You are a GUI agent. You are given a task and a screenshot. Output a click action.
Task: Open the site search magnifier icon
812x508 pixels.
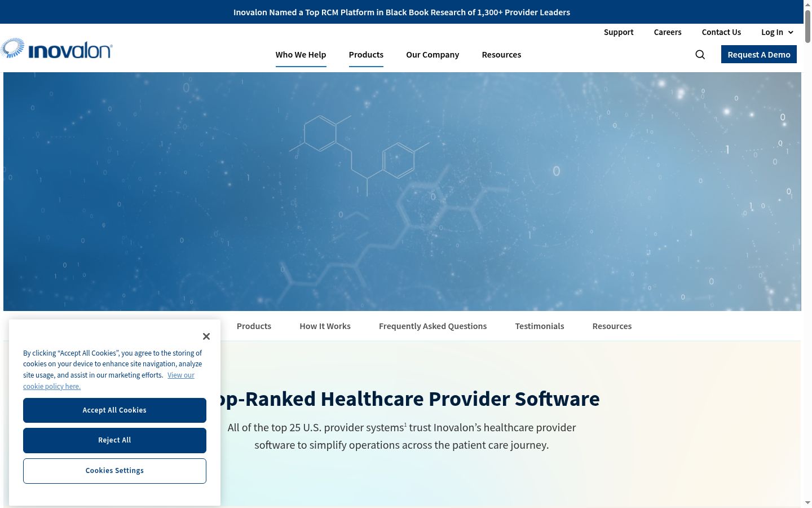point(700,55)
